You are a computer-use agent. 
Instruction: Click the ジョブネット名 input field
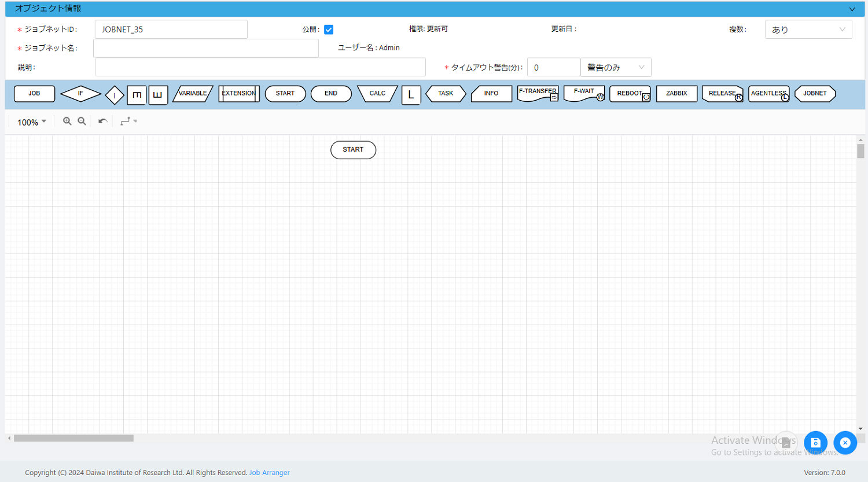click(205, 48)
